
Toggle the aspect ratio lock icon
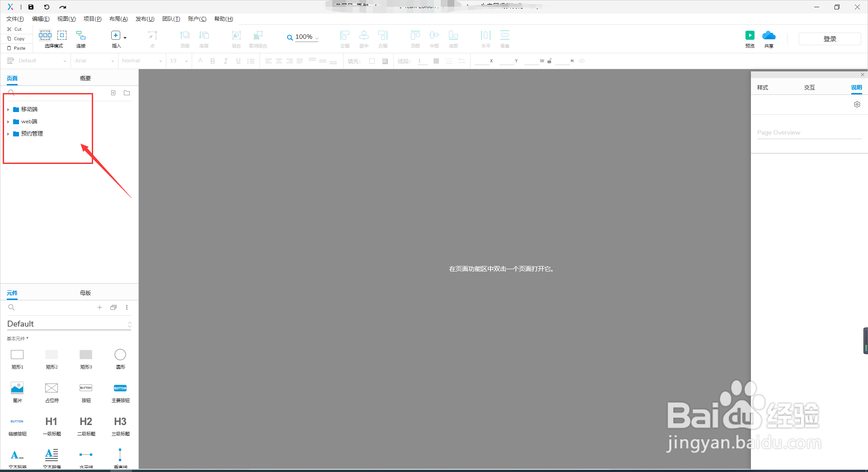[x=550, y=61]
